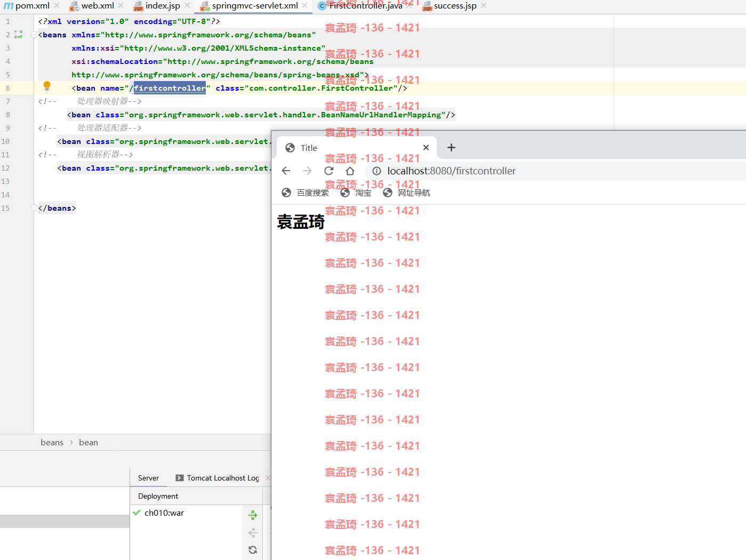Click the yellow intention lightbulb icon
The image size is (746, 560).
click(47, 86)
